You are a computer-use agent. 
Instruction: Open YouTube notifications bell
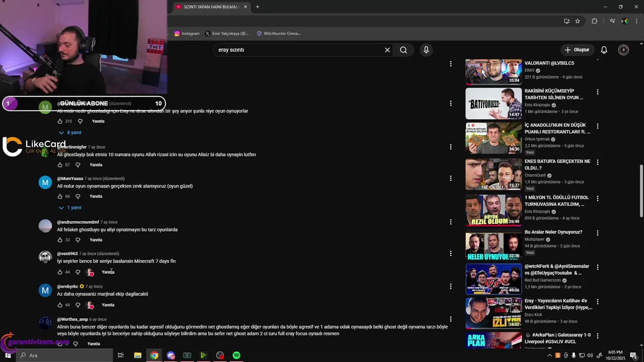coord(604,50)
